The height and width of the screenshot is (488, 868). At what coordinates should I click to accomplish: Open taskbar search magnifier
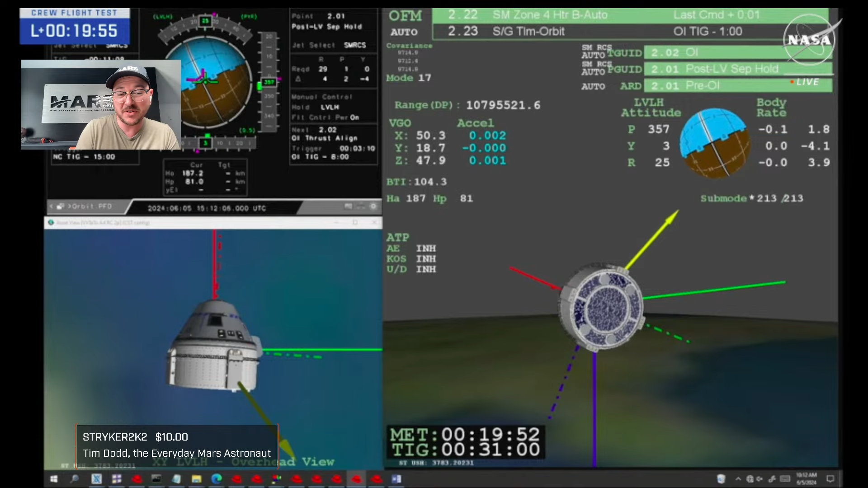pyautogui.click(x=75, y=479)
